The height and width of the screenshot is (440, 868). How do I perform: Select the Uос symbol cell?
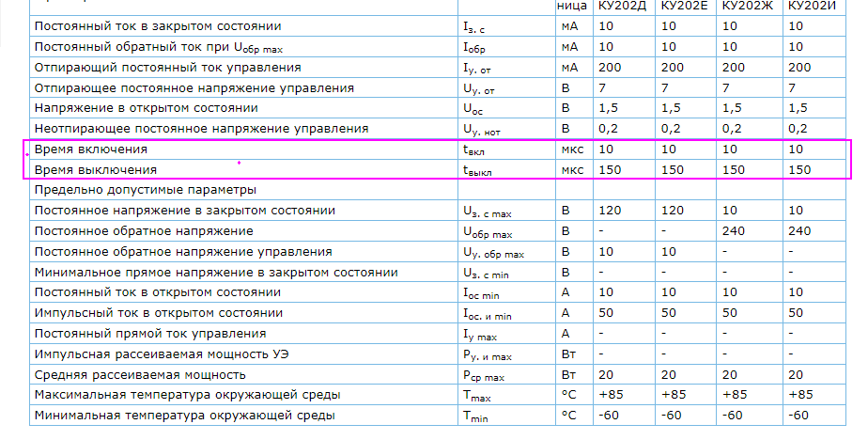(x=473, y=109)
